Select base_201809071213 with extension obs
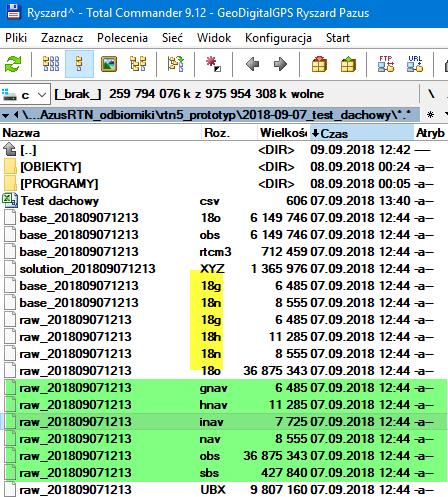This screenshot has height=497, width=448. coord(224,235)
